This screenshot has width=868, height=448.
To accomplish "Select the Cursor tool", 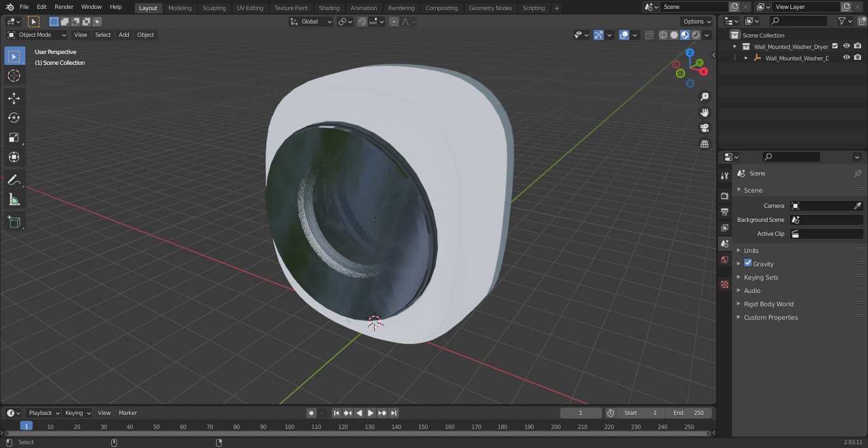I will click(14, 76).
